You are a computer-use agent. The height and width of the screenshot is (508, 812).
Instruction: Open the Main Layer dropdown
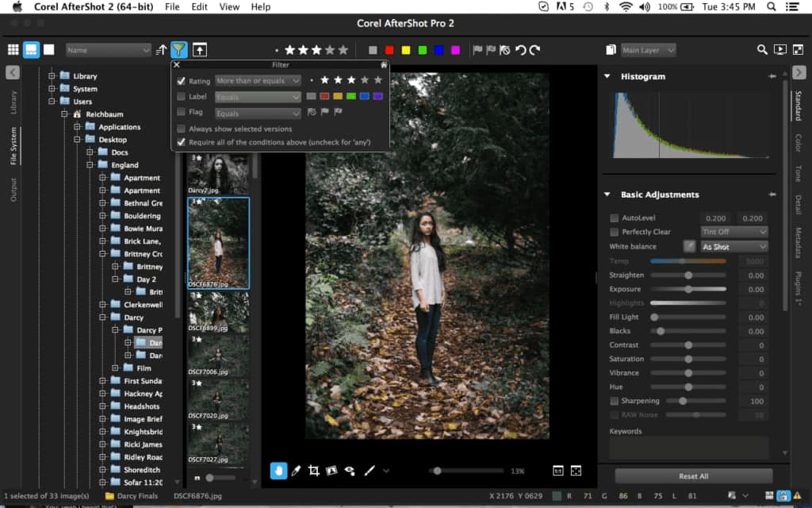[648, 50]
